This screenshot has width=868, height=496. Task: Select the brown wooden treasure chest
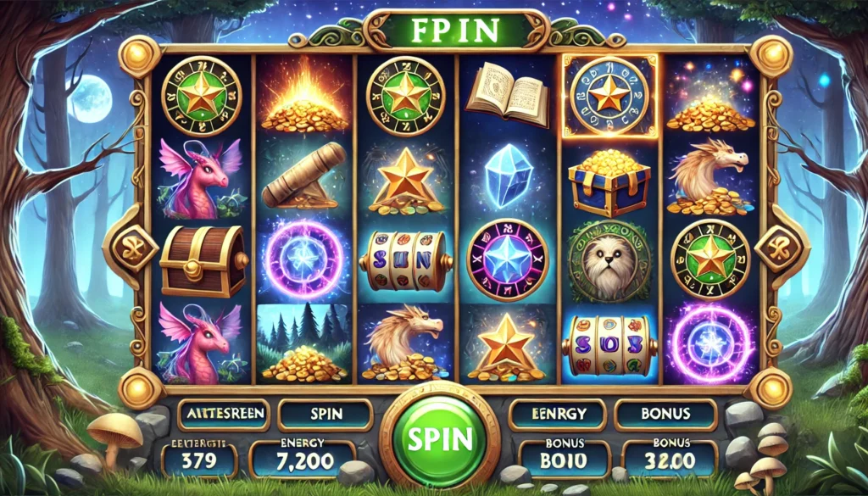pos(203,261)
